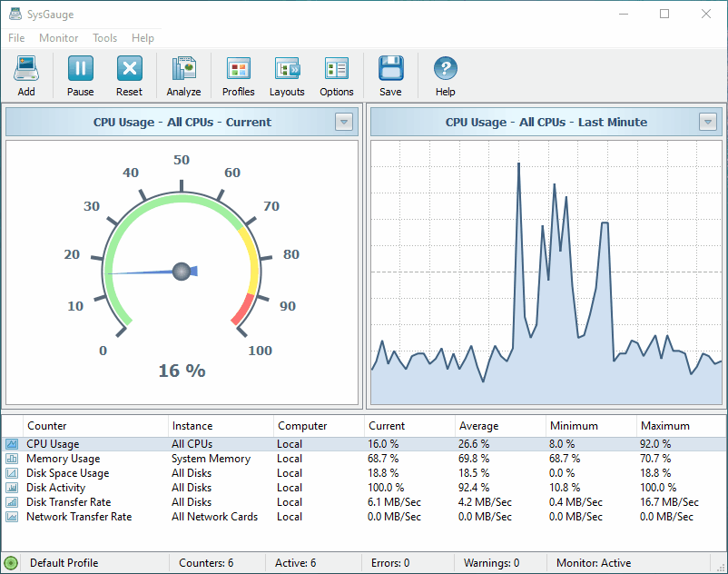Image resolution: width=728 pixels, height=574 pixels.
Task: Click the CPU Usage All CPUs Current title
Action: (182, 122)
